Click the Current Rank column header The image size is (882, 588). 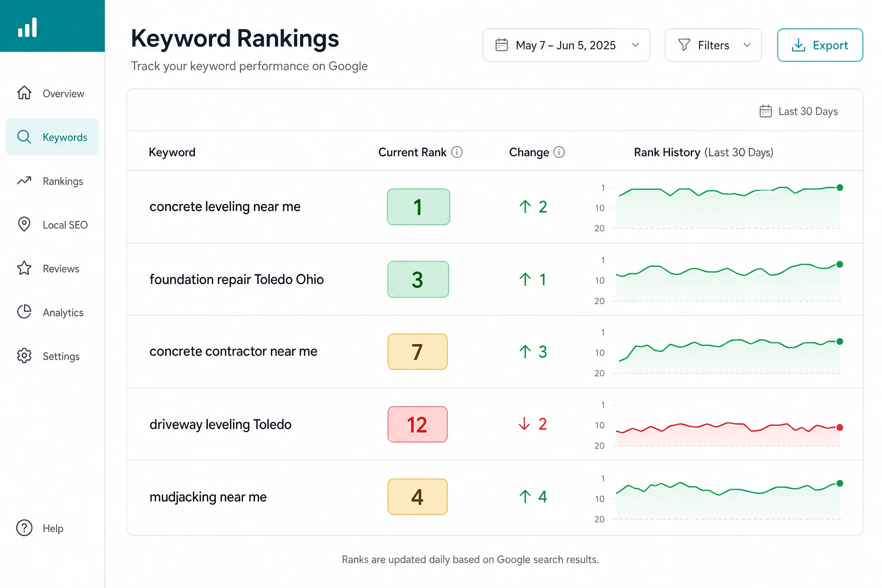click(412, 152)
